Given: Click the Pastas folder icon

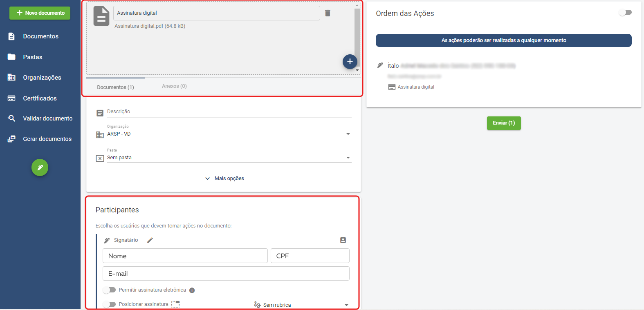Looking at the screenshot, I should pyautogui.click(x=11, y=57).
